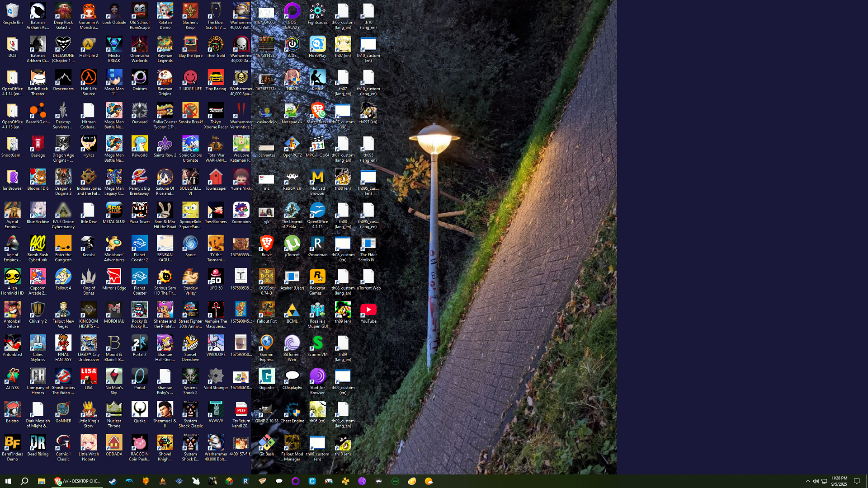
Task: Select the Fallout 4 Vault Boy icon
Action: pyautogui.click(x=63, y=277)
